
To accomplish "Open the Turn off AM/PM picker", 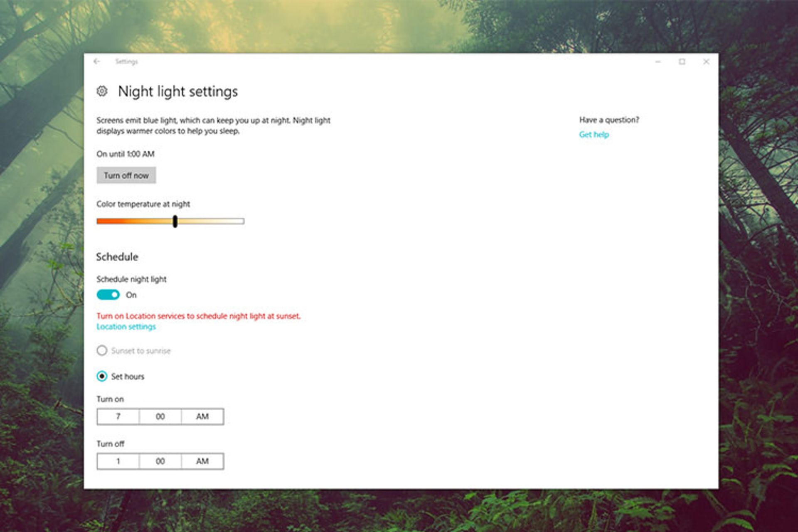I will click(202, 461).
